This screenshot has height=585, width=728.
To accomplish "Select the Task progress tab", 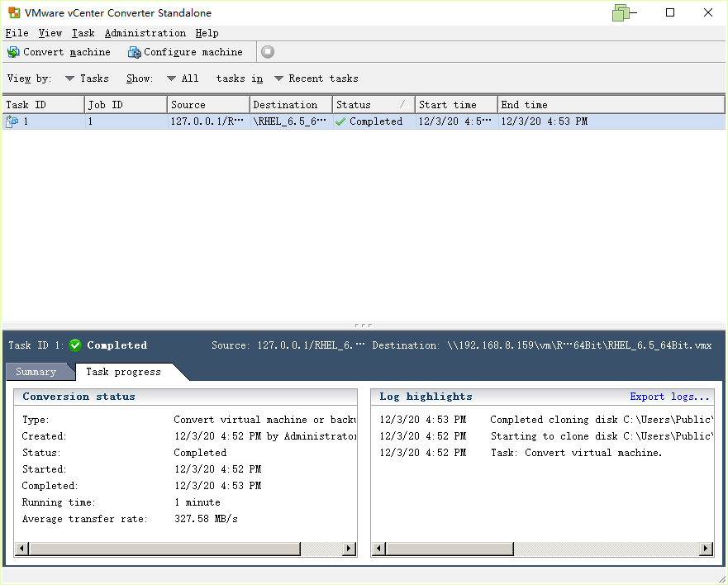I will pos(123,372).
